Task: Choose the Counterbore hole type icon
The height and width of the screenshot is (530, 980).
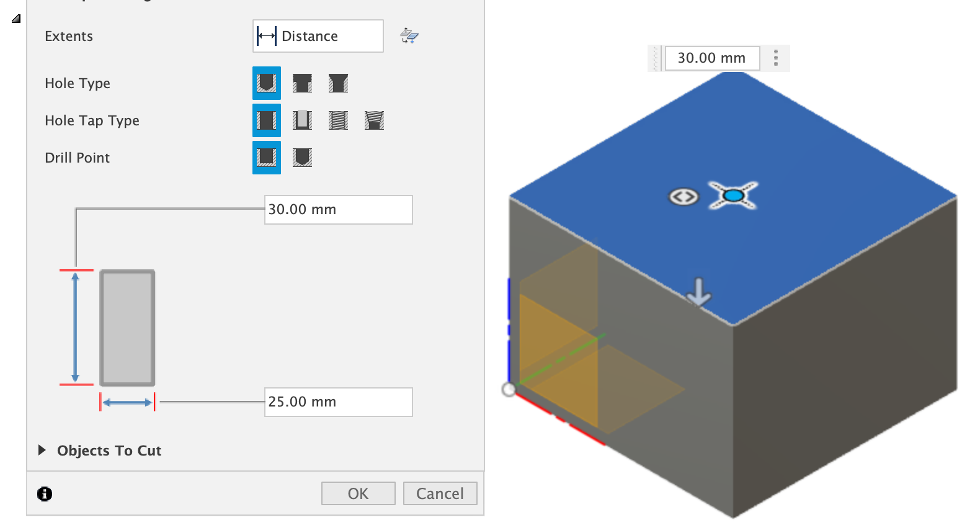Action: (302, 83)
